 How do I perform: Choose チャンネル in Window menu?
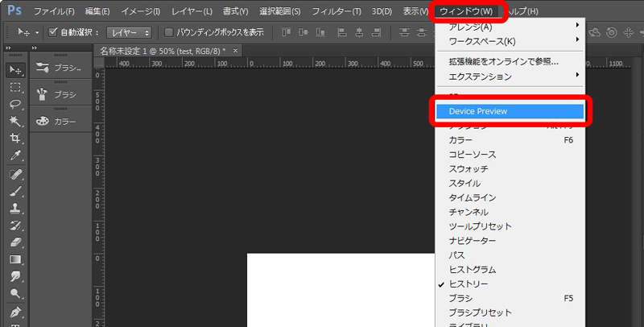pos(510,212)
